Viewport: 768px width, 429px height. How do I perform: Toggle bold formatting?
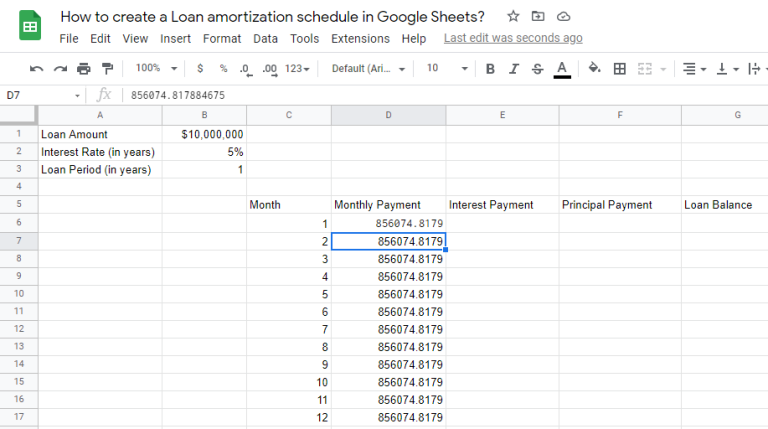(x=490, y=69)
